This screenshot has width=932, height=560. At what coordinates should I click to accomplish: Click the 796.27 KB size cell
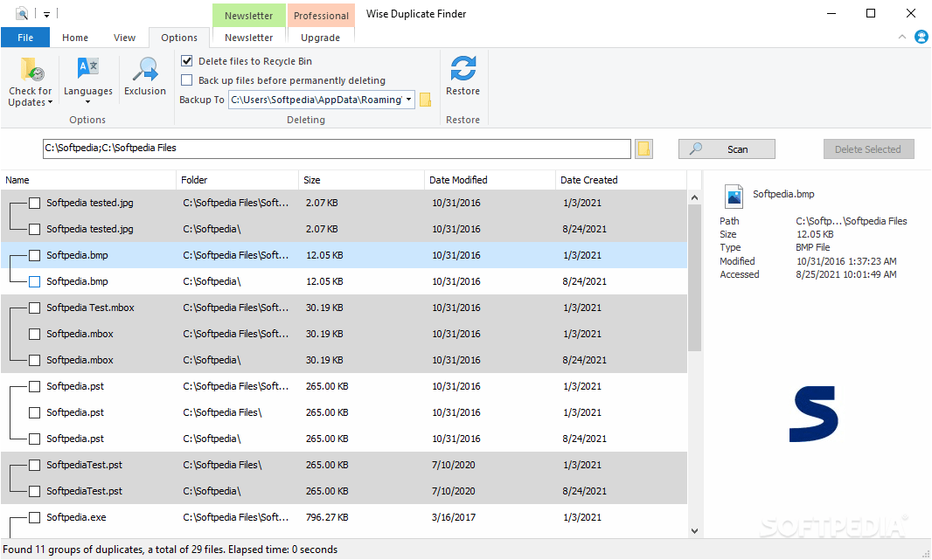[327, 517]
